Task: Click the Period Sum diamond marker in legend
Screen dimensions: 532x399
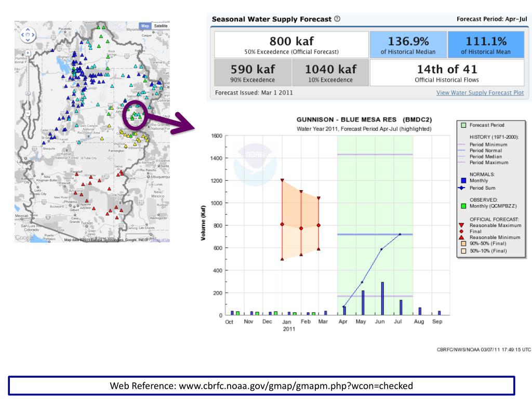Action: 462,188
